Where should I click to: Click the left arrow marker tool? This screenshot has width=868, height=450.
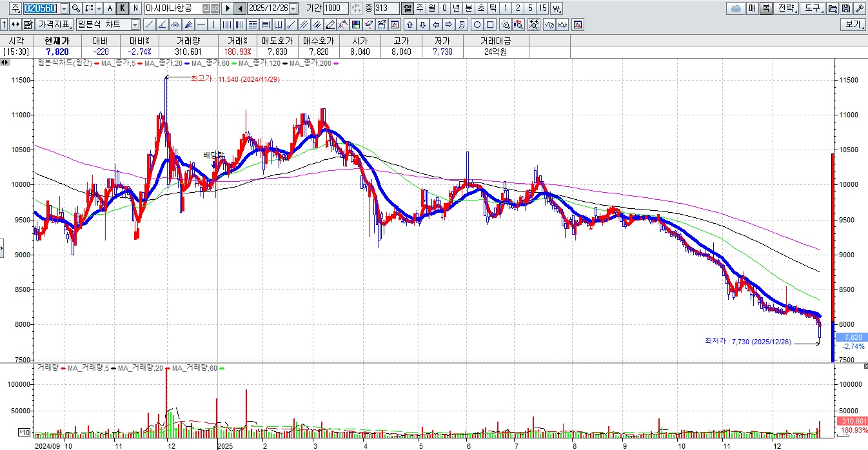[x=437, y=24]
